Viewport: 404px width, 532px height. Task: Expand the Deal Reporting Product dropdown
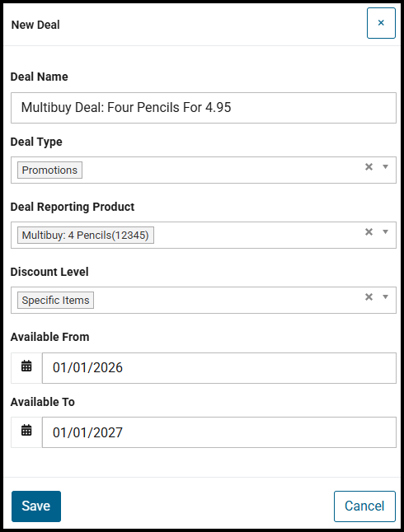(385, 232)
